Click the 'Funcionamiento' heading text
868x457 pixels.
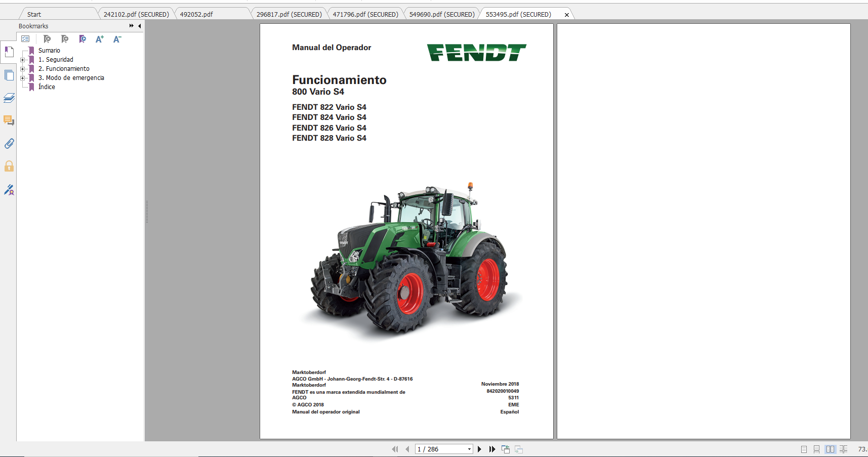click(x=339, y=80)
